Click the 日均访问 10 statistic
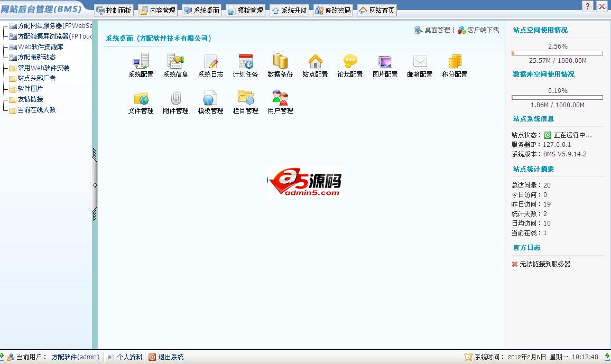 [531, 223]
